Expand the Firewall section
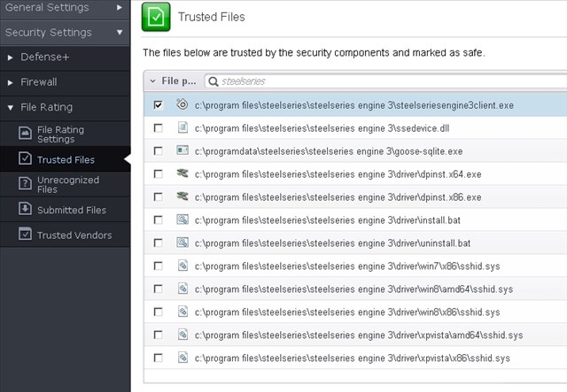This screenshot has width=567, height=392. pos(11,82)
